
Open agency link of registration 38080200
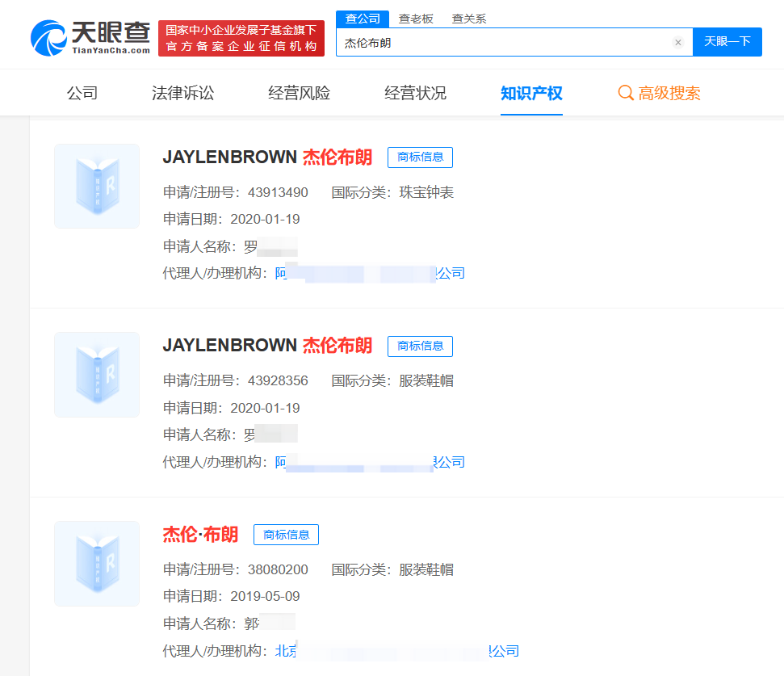(x=396, y=651)
